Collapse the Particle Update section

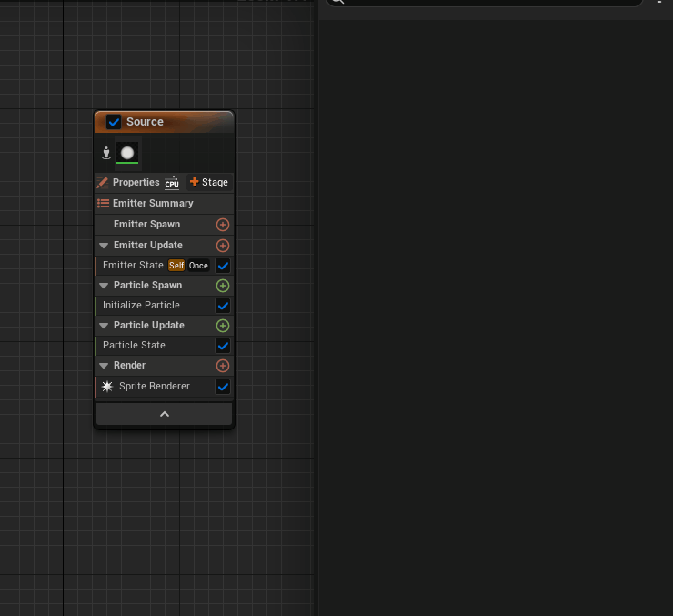coord(104,326)
